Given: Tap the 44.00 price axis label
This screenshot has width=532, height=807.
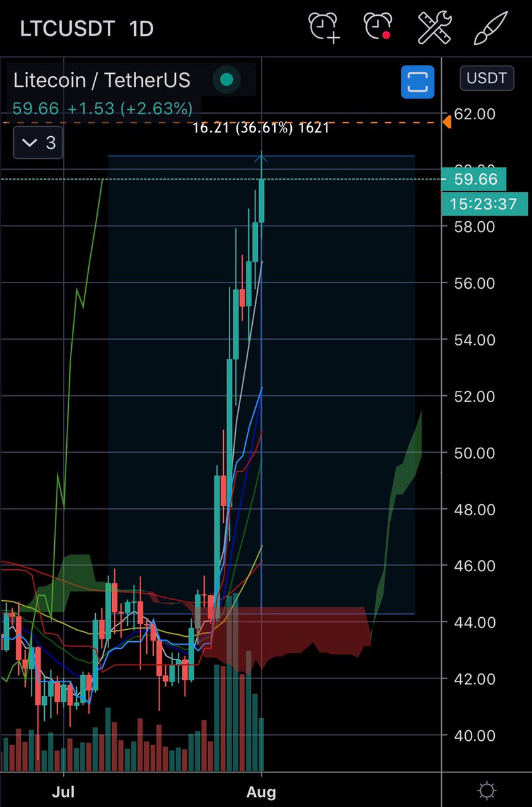Looking at the screenshot, I should tap(475, 622).
